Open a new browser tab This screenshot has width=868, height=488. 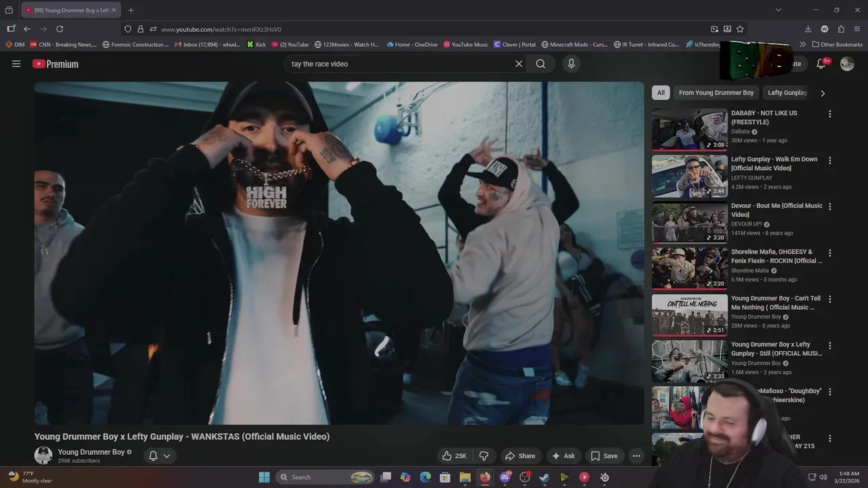coord(131,10)
